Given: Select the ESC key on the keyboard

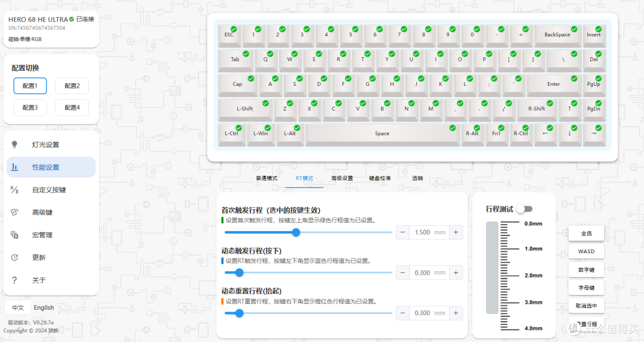Looking at the screenshot, I should pyautogui.click(x=229, y=36).
